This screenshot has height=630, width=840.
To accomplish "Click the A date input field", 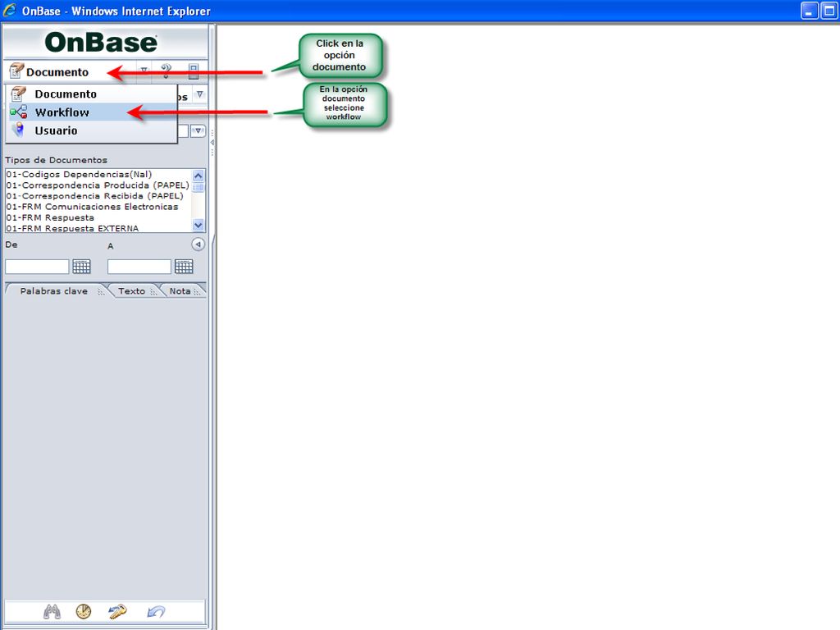I will coord(139,267).
